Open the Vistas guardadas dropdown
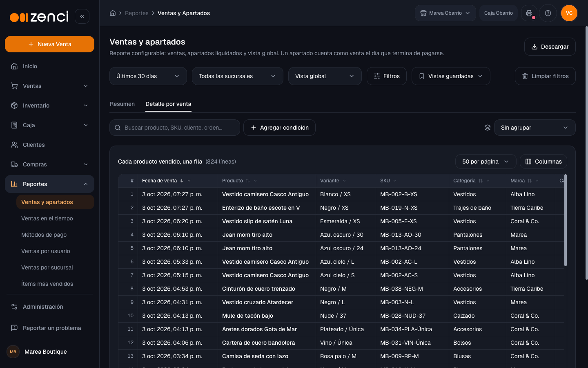 [451, 76]
